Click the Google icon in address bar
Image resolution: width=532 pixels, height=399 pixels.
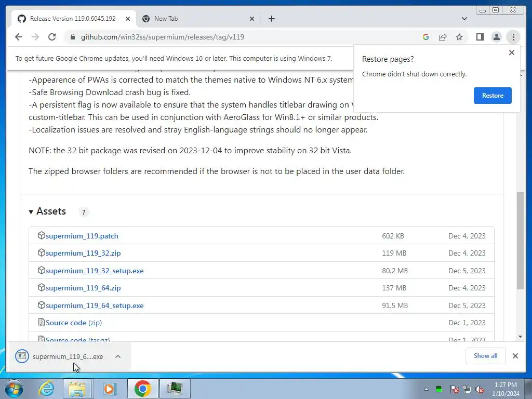(x=426, y=37)
